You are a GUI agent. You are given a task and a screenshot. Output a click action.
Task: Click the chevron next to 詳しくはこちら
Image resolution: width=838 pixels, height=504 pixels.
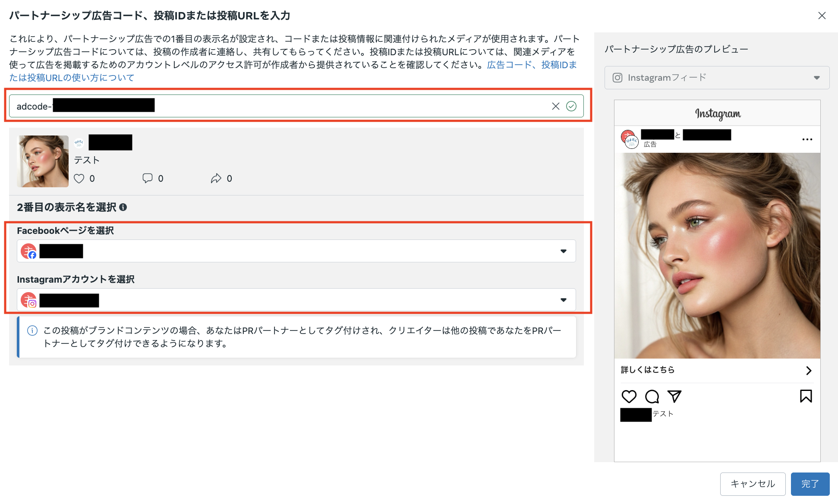[x=809, y=371]
